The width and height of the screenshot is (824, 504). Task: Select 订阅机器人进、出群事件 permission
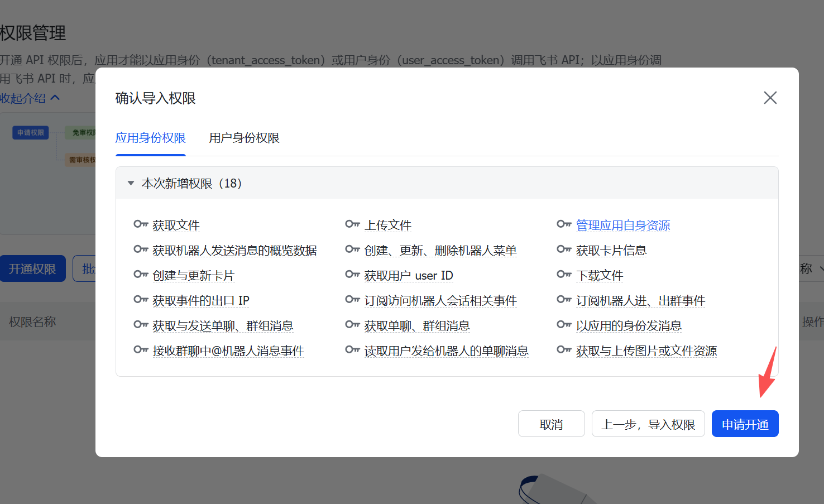tap(641, 301)
